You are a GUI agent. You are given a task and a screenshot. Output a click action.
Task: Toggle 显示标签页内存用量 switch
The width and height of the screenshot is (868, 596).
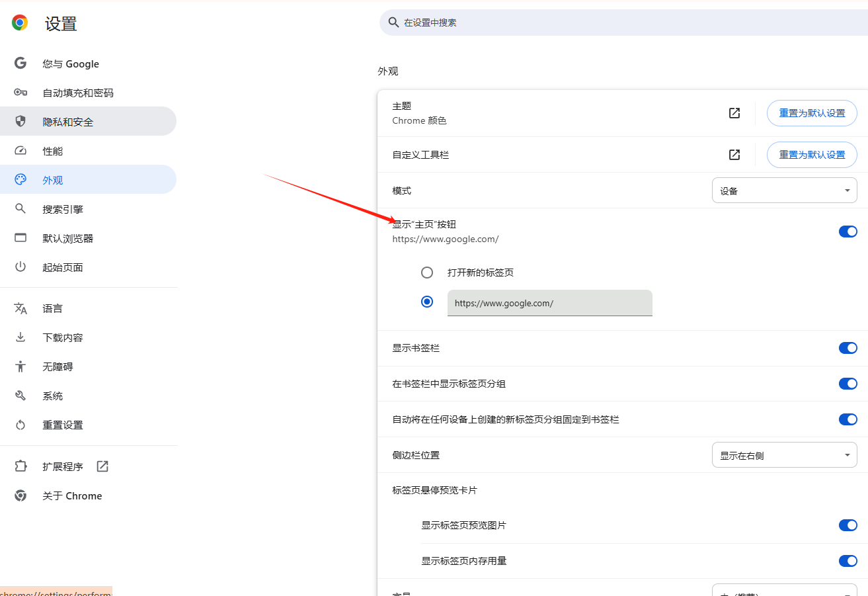[848, 561]
